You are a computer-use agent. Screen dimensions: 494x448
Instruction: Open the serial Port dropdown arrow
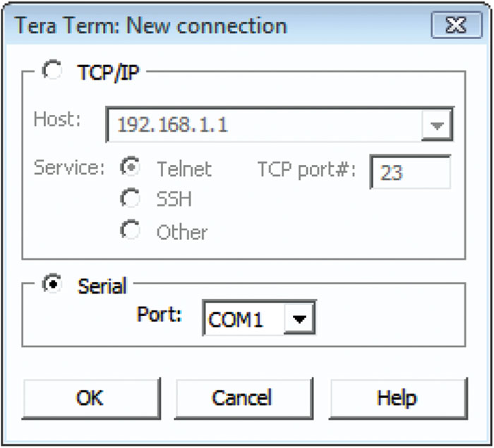pos(299,318)
